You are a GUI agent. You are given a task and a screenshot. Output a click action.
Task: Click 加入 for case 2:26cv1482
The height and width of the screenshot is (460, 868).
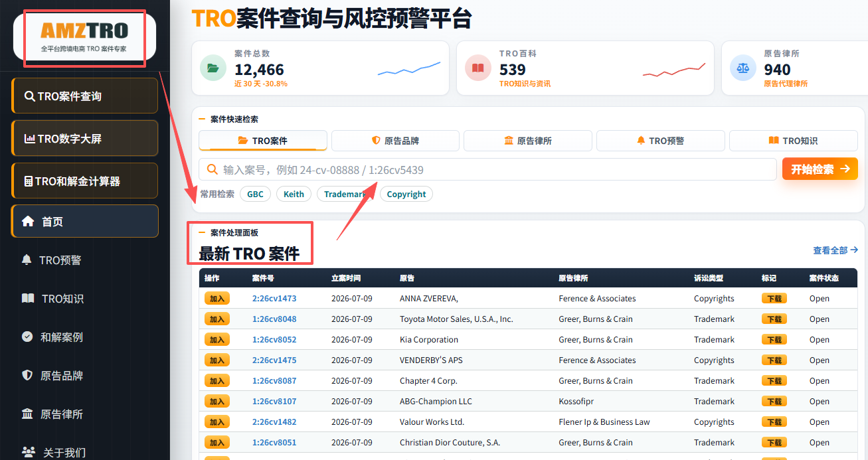pyautogui.click(x=217, y=422)
